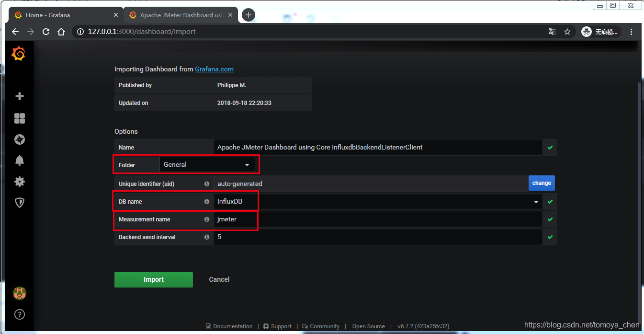
Task: Click info icon next to Backend send interval
Action: tap(207, 237)
